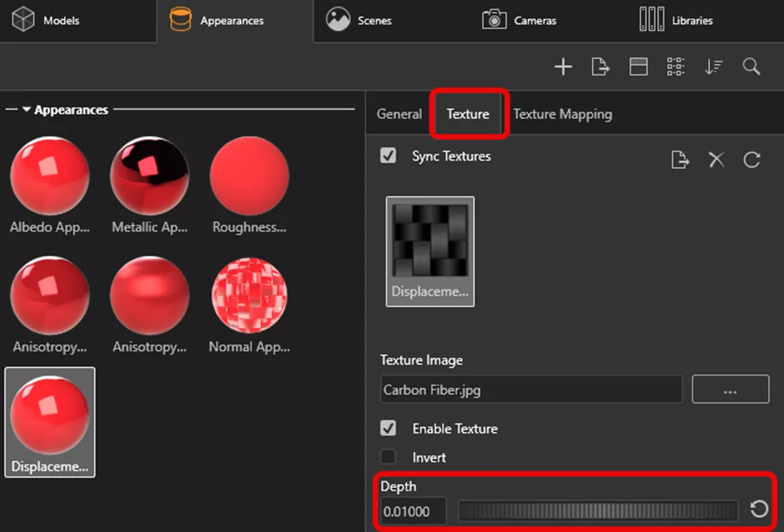Click the Depth value input field
Screen dimensions: 784x532
(413, 511)
